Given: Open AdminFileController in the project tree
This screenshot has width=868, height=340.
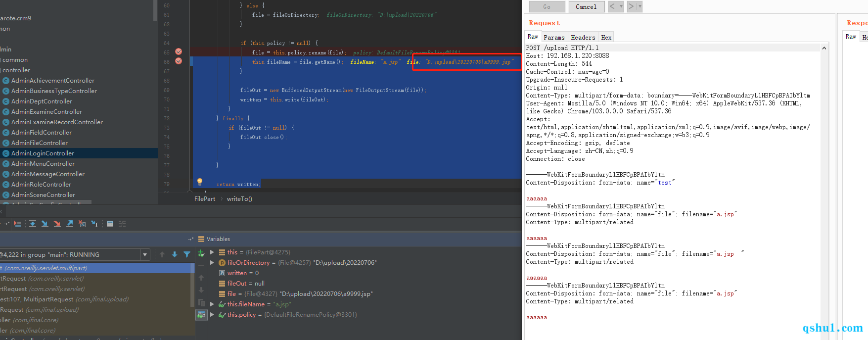Looking at the screenshot, I should point(40,143).
